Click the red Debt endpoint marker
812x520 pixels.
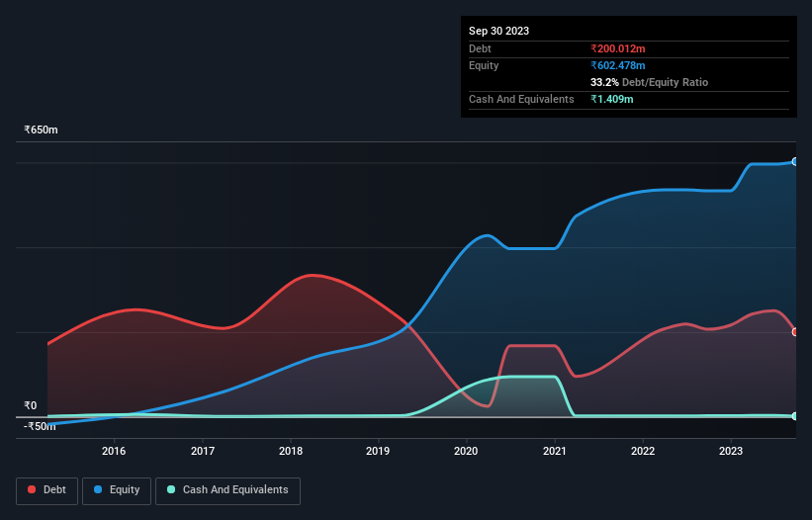[795, 331]
